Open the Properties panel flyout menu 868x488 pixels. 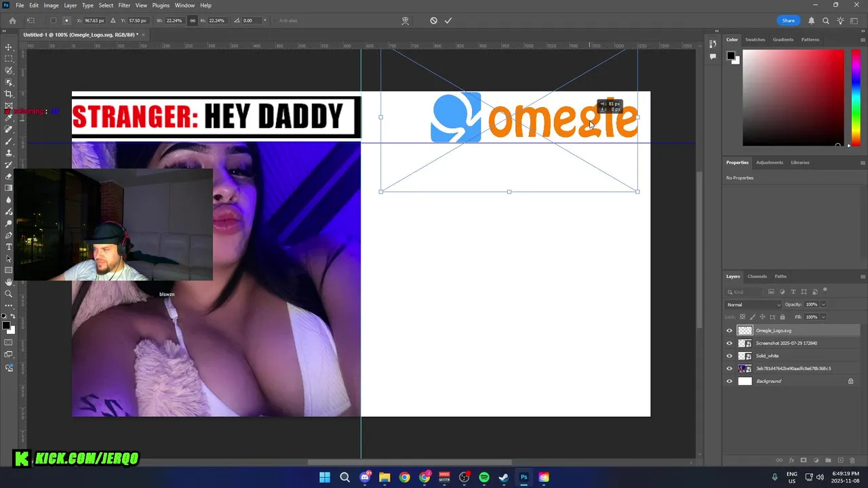pyautogui.click(x=863, y=163)
